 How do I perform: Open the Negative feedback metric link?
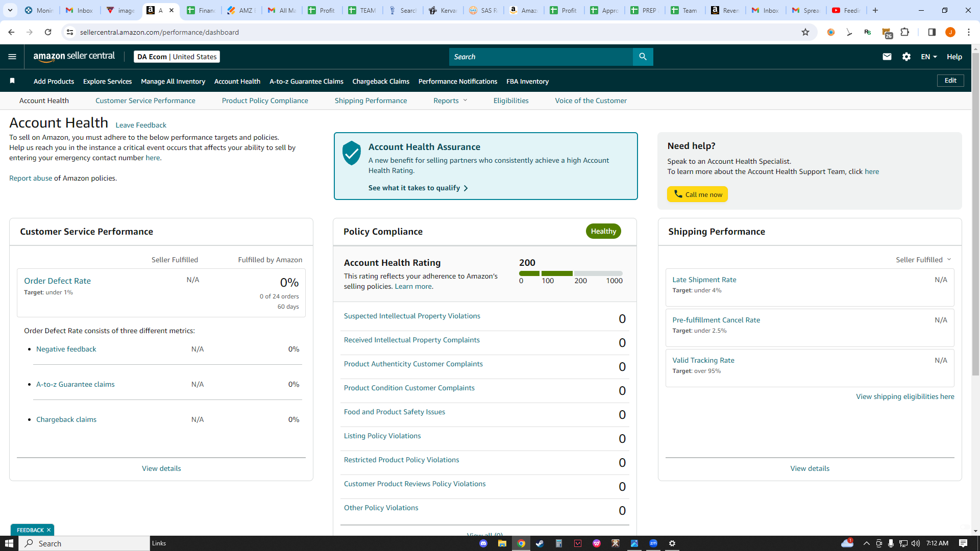coord(66,349)
